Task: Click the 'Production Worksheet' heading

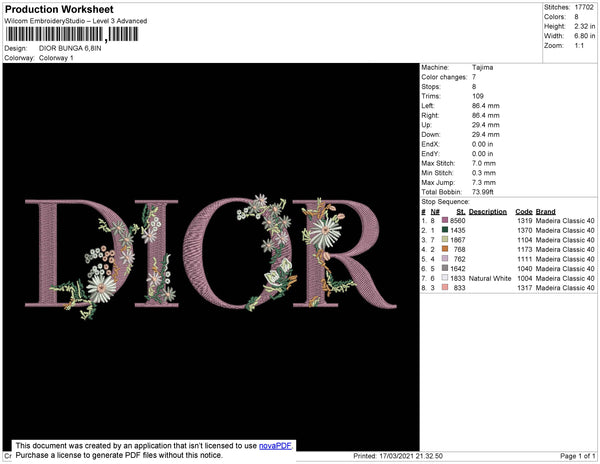Action: pyautogui.click(x=59, y=9)
